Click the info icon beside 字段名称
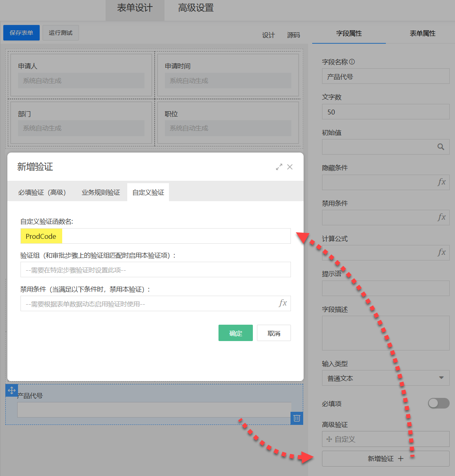 click(x=352, y=62)
